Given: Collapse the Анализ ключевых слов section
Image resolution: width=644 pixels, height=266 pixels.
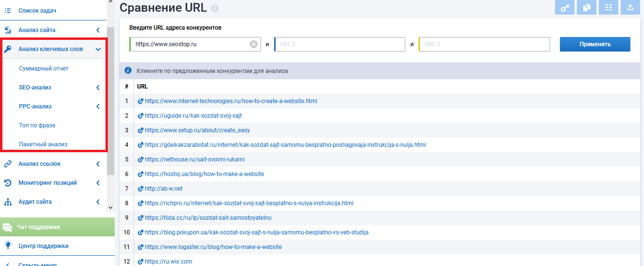Looking at the screenshot, I should click(x=98, y=49).
